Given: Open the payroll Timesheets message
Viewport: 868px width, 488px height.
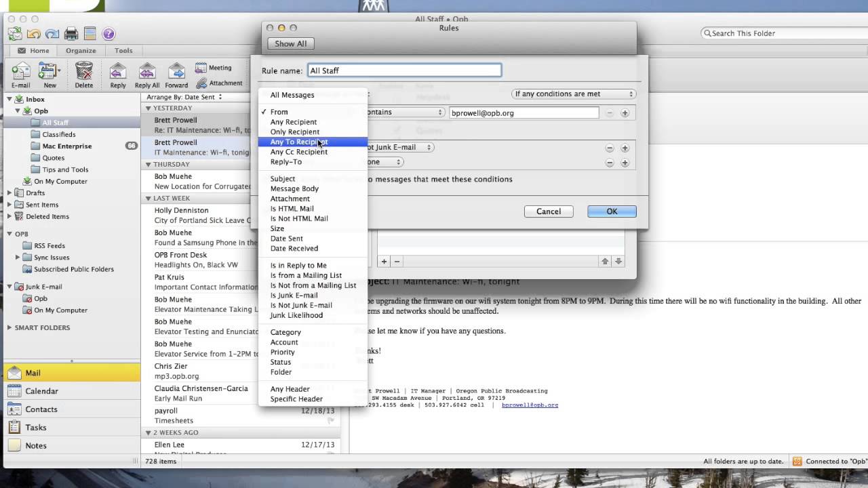Looking at the screenshot, I should [x=245, y=415].
